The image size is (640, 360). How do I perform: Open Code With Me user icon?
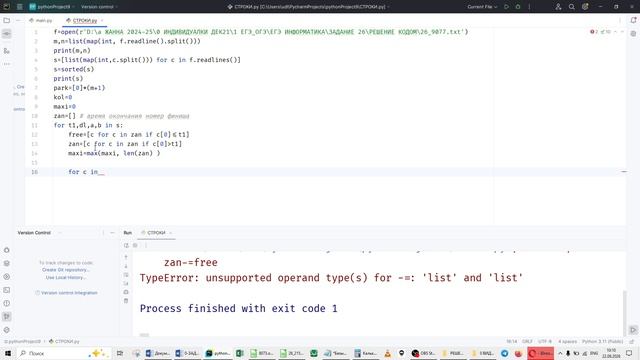(558, 7)
